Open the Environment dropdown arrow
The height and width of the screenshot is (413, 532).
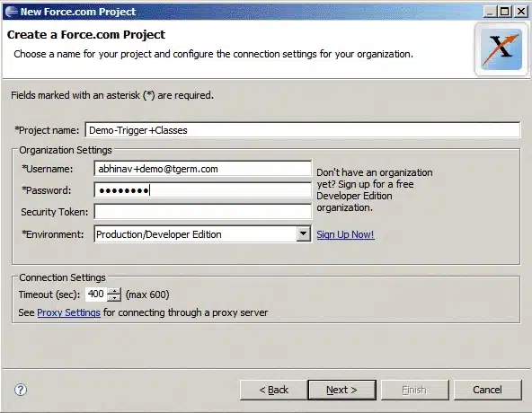304,234
